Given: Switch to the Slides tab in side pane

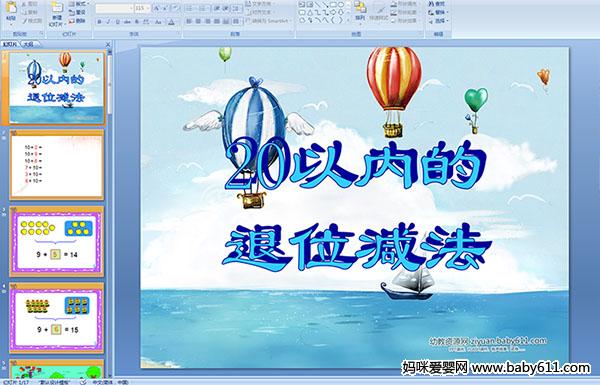Looking at the screenshot, I should click(x=10, y=44).
